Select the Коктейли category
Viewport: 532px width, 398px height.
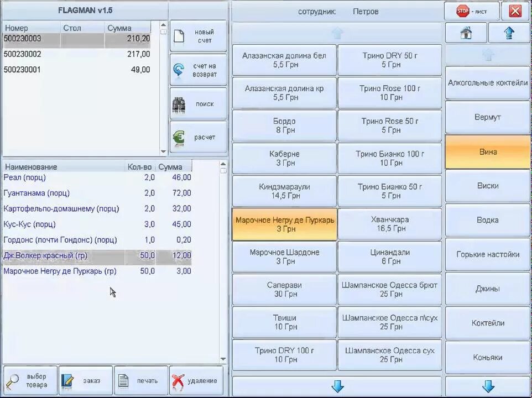488,323
